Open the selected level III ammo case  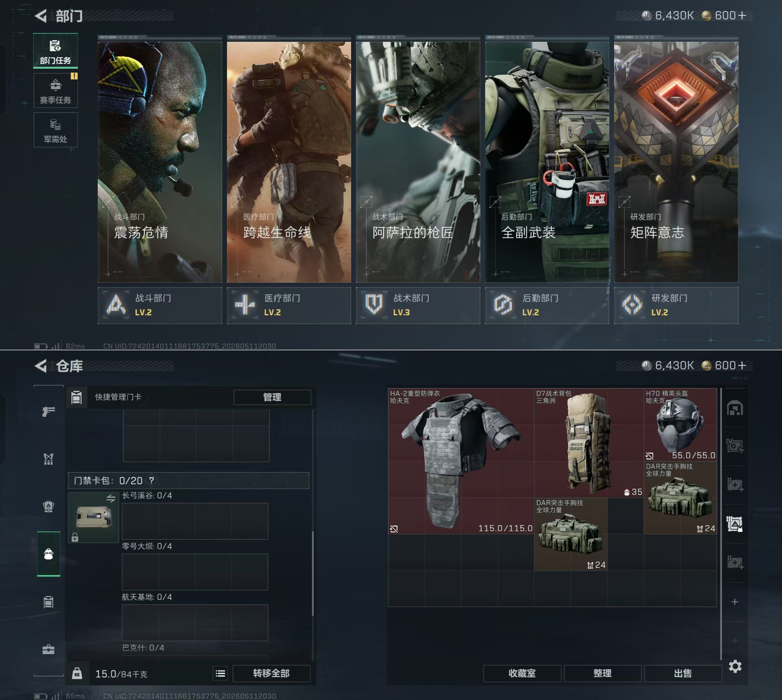point(735,524)
